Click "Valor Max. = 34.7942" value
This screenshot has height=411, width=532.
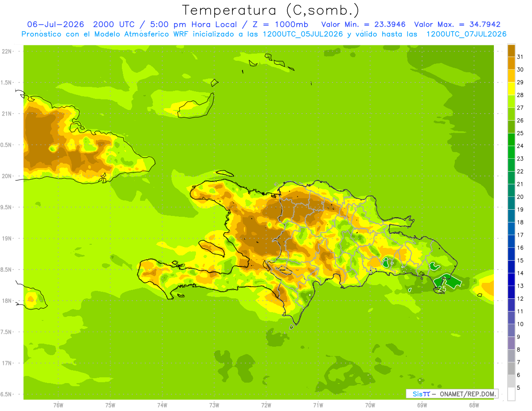point(457,24)
